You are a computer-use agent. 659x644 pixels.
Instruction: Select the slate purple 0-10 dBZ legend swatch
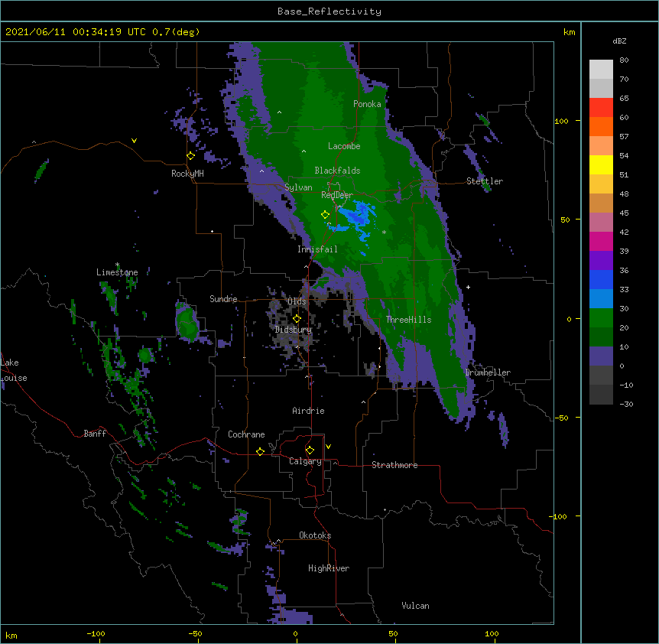click(601, 356)
